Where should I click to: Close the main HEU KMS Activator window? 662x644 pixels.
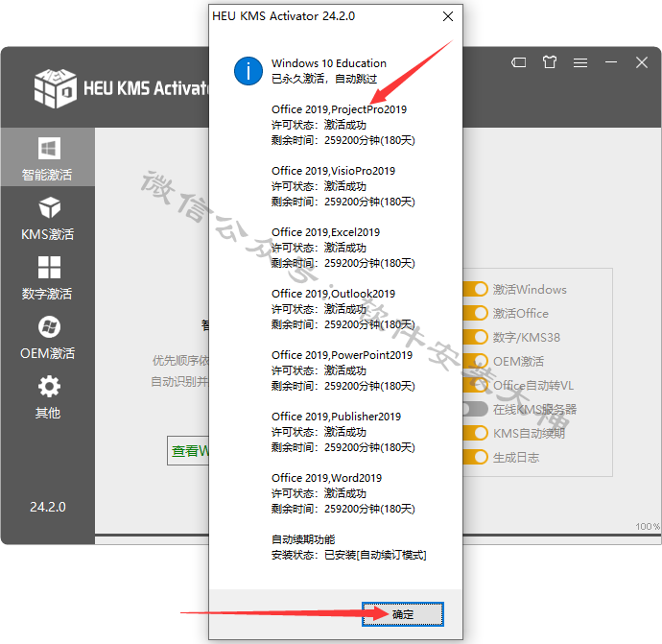[x=642, y=62]
